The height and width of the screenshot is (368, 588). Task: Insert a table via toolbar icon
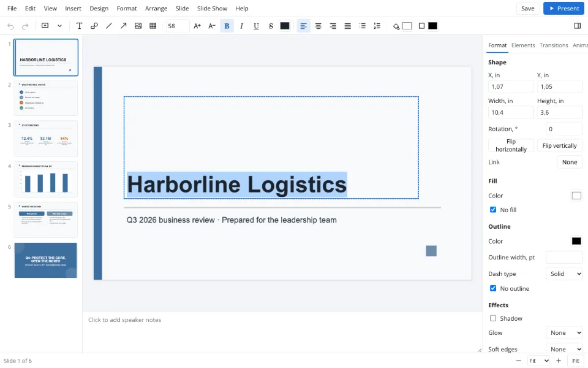(x=153, y=26)
